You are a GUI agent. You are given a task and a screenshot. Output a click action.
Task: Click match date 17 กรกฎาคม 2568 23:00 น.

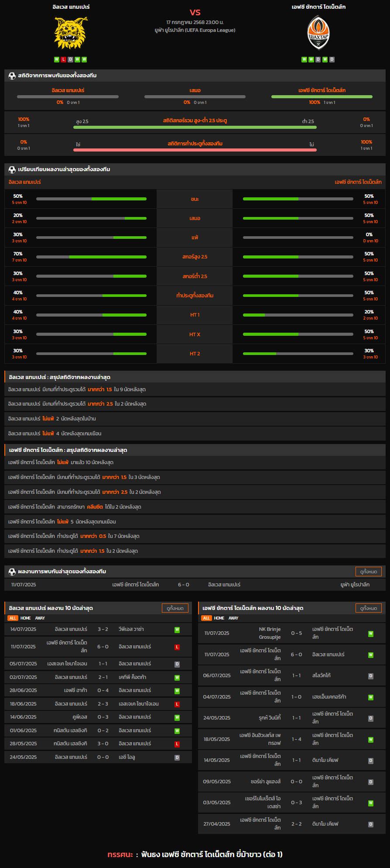pos(195,22)
